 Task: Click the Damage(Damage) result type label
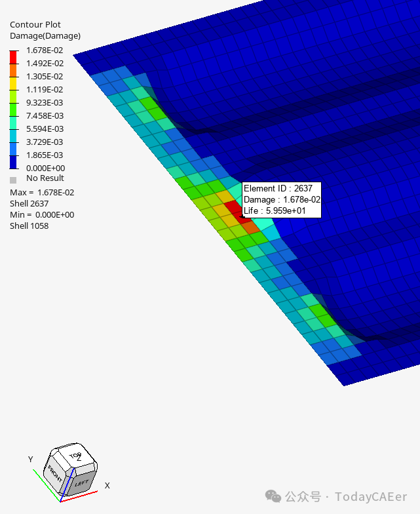pos(45,36)
